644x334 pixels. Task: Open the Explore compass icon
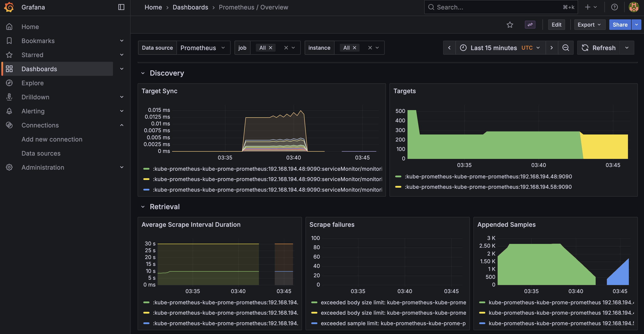coord(9,83)
